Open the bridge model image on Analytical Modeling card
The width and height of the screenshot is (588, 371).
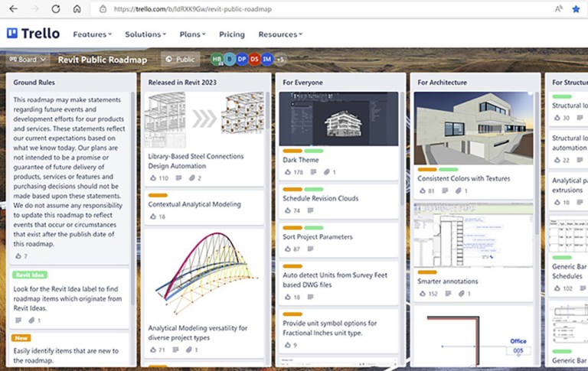[x=204, y=275]
